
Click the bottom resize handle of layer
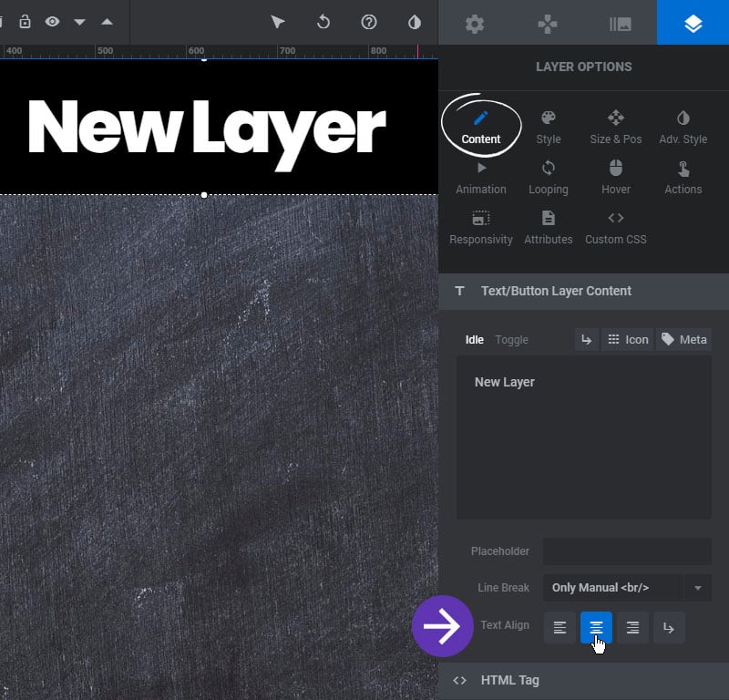(204, 195)
